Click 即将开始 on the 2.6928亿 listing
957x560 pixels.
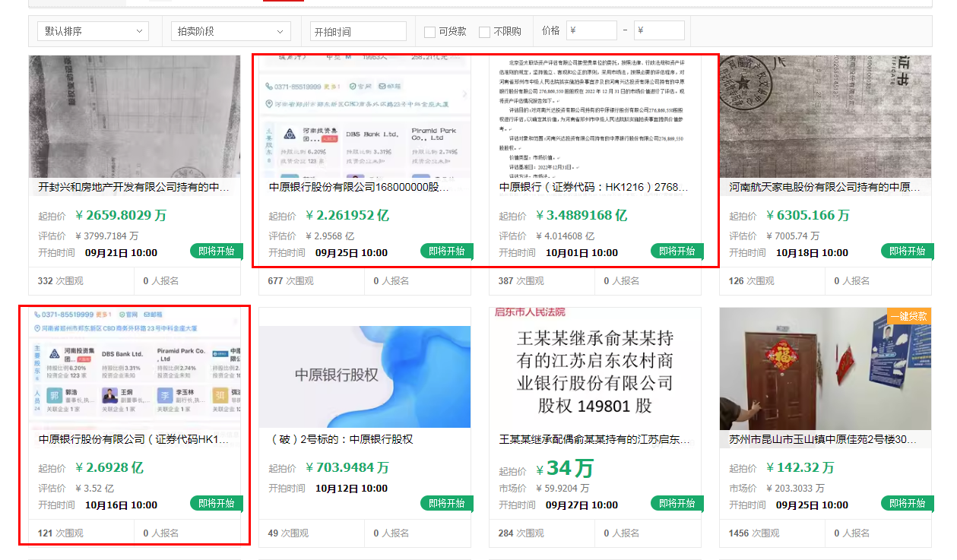pos(217,503)
